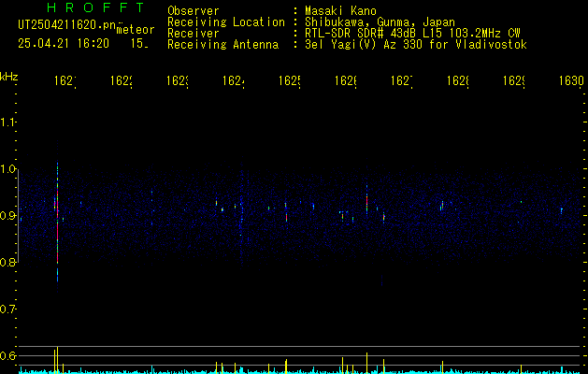Click the "Observer" field label

(x=194, y=10)
